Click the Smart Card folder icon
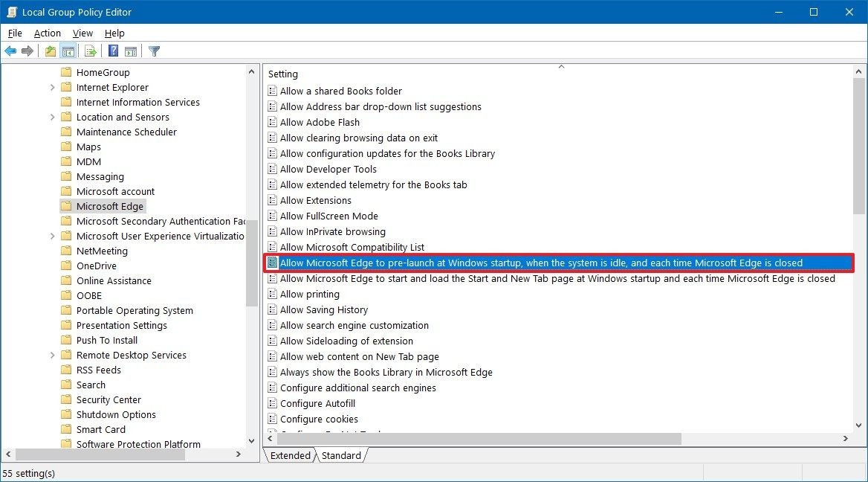Screen dimensions: 868x482 pyautogui.click(x=66, y=429)
